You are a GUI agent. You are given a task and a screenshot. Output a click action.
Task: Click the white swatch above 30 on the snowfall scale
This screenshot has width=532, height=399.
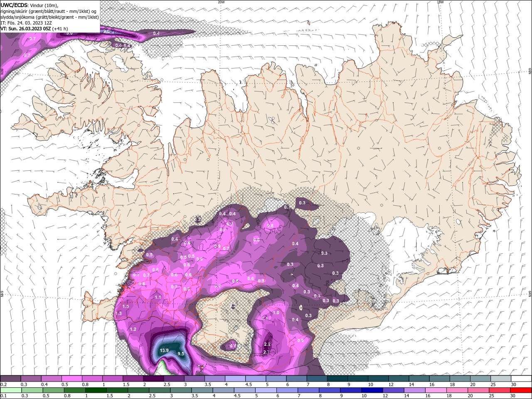(521, 379)
